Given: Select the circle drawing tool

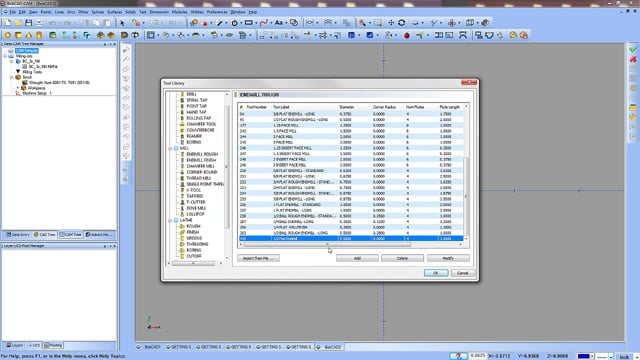Looking at the screenshot, I should (x=234, y=23).
